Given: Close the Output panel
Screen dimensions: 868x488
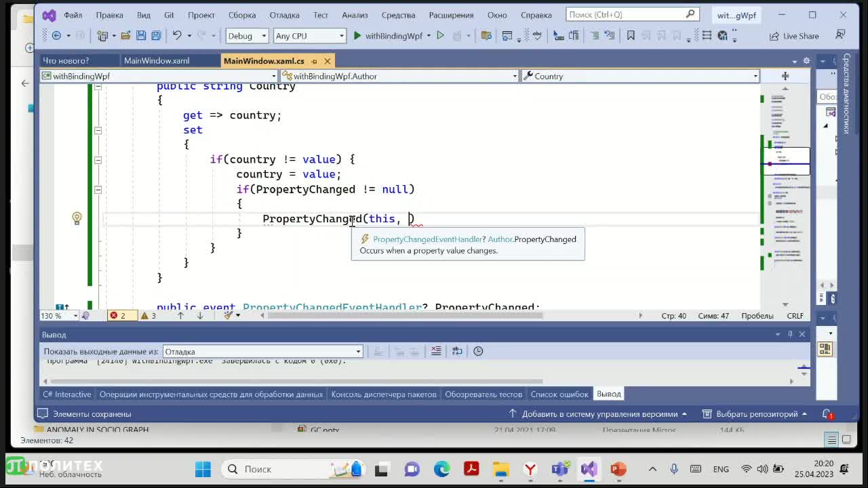Looking at the screenshot, I should pyautogui.click(x=802, y=334).
